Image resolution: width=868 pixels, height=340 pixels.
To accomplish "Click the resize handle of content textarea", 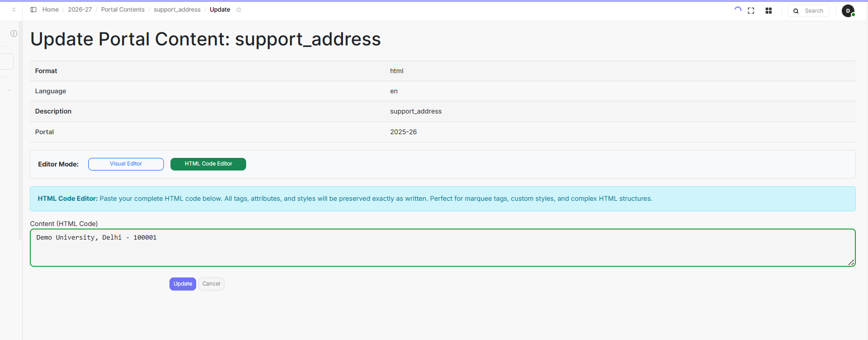I will tap(851, 262).
